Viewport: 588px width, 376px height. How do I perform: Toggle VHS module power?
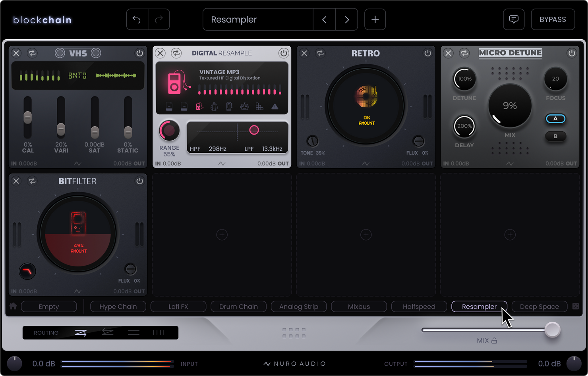(x=139, y=53)
